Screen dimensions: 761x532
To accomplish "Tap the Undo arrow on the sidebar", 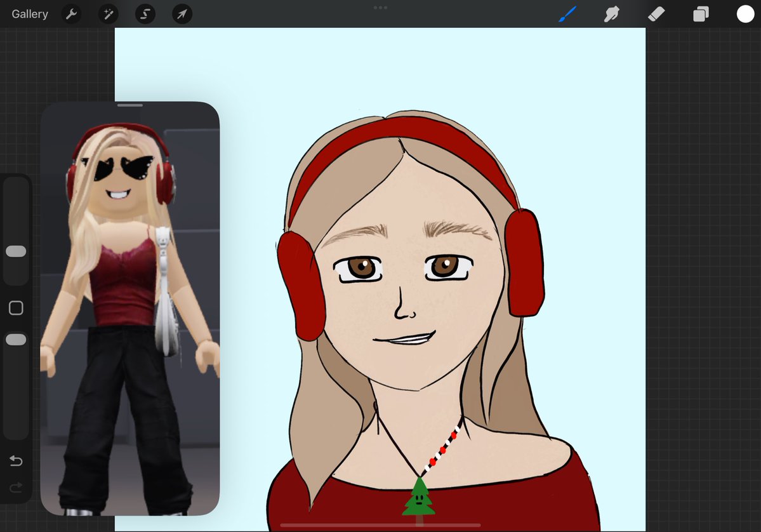I will (x=16, y=461).
